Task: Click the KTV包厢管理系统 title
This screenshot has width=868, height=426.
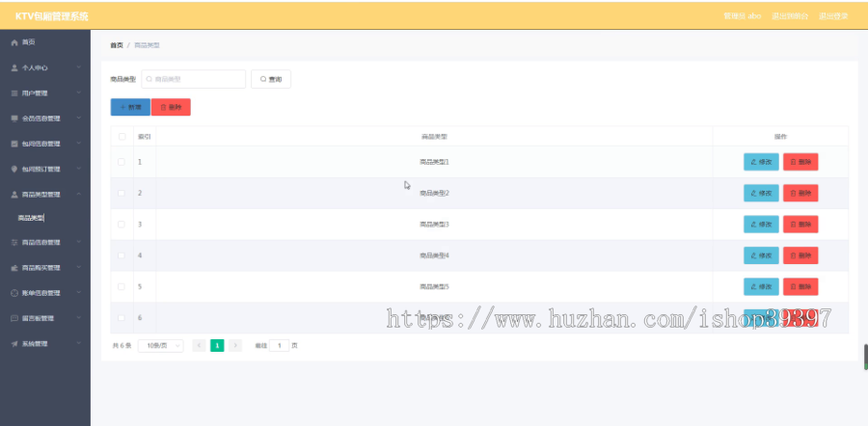Action: tap(51, 16)
